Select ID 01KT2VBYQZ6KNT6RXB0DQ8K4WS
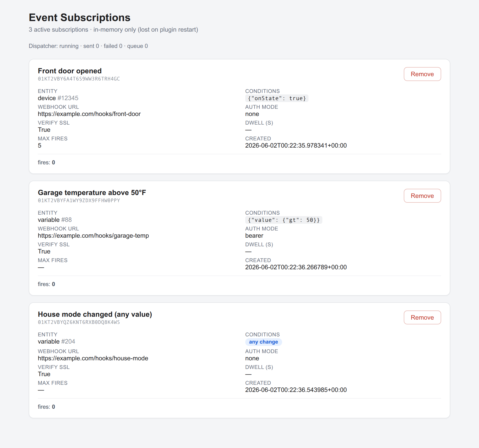Viewport: 479px width, 448px height. 79,322
